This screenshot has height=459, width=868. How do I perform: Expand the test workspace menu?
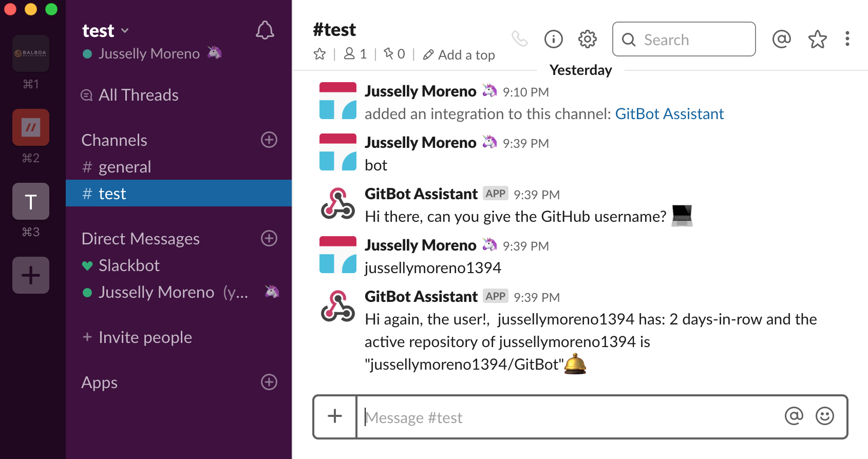pos(105,31)
